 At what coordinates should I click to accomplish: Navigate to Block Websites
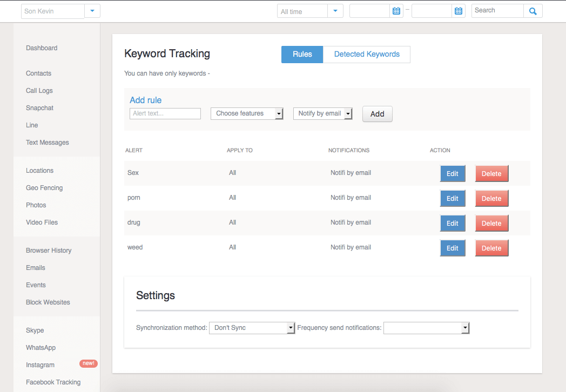[x=48, y=302]
